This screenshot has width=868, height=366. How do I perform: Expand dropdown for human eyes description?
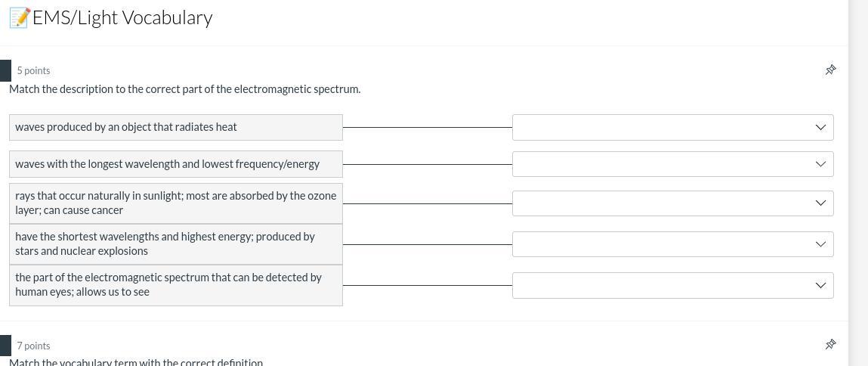click(x=672, y=285)
